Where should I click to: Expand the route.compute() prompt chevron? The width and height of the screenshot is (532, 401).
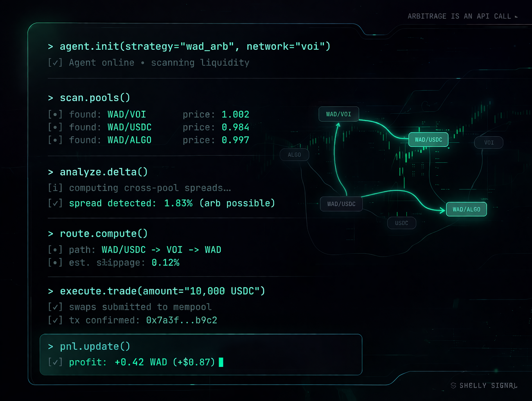pyautogui.click(x=50, y=234)
